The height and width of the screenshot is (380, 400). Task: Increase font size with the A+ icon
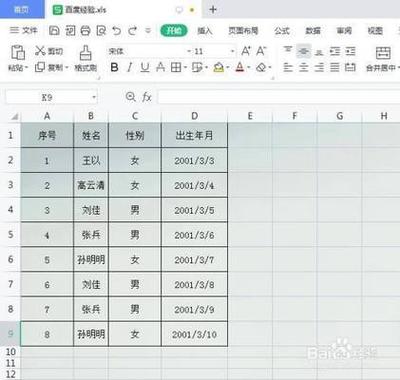click(246, 51)
